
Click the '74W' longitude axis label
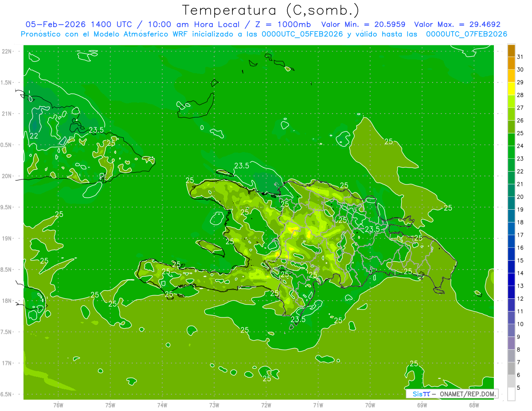pos(162,405)
